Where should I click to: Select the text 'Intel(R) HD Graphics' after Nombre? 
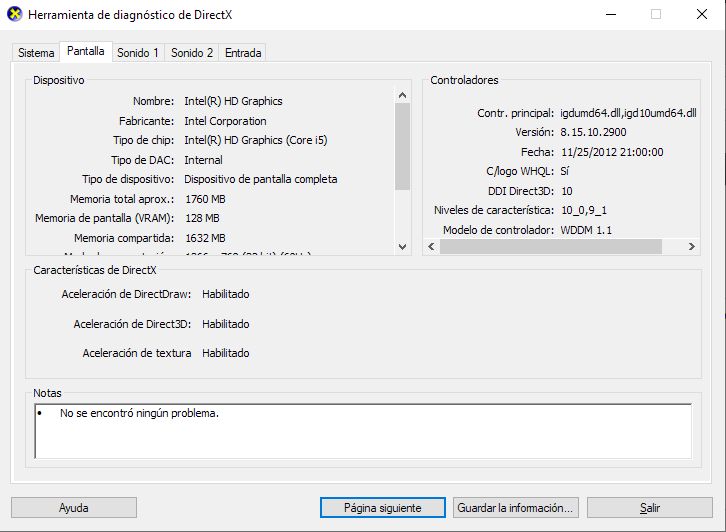tap(233, 101)
